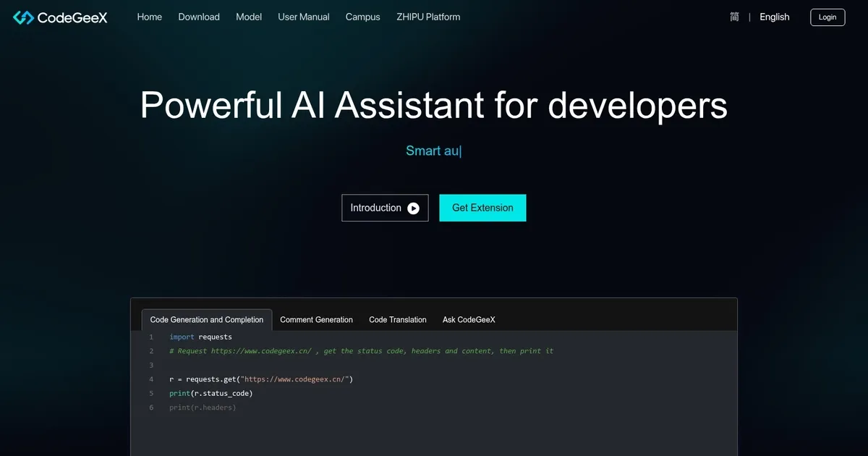Click the 'import requests' code line
This screenshot has height=456, width=868.
200,337
